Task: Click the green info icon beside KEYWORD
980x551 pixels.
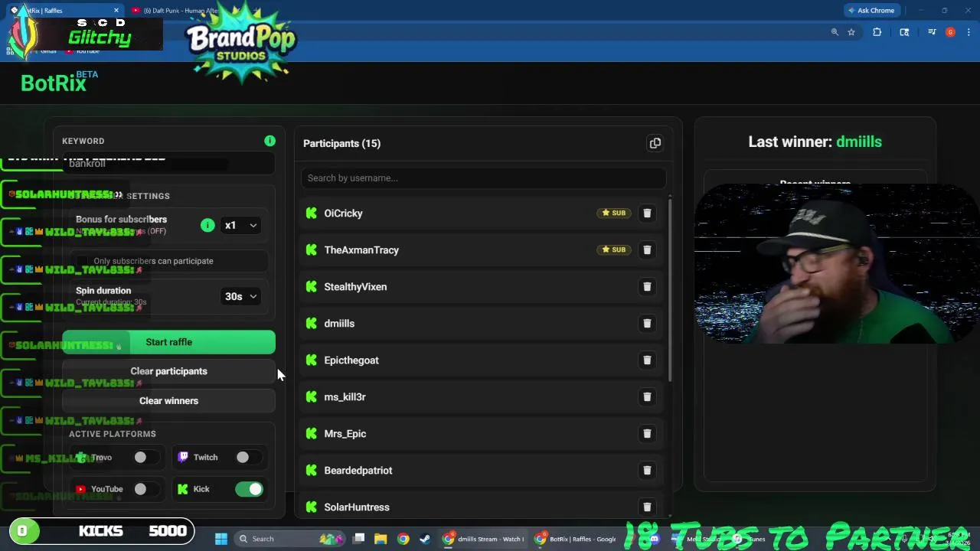Action: pyautogui.click(x=269, y=141)
